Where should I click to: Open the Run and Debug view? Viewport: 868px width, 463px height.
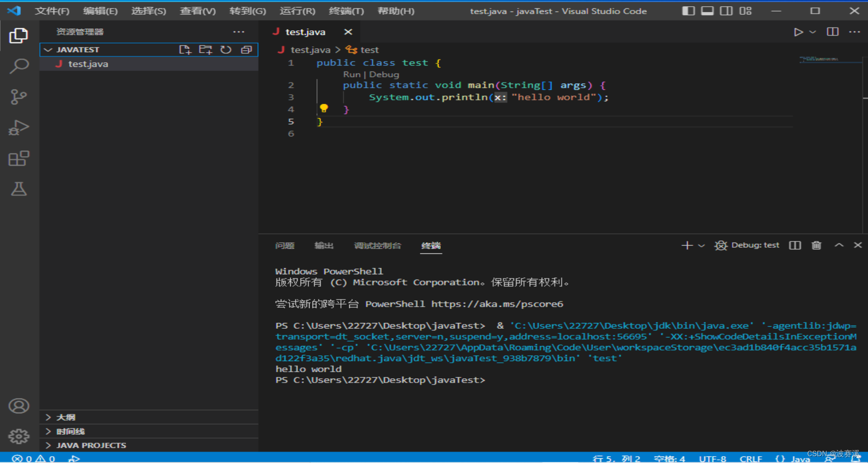[x=19, y=128]
